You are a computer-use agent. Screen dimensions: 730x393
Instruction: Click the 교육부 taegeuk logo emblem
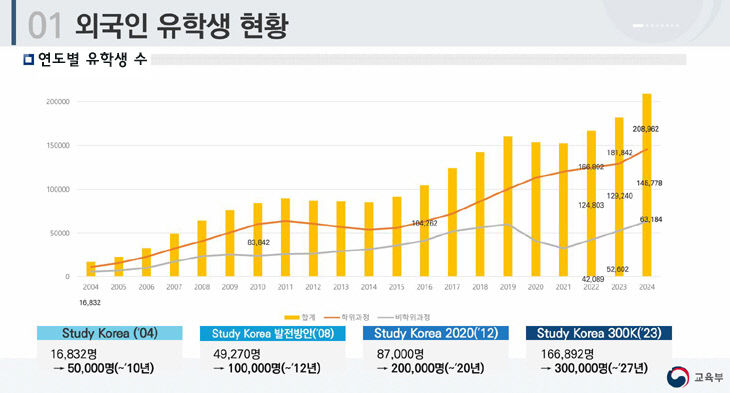(678, 377)
